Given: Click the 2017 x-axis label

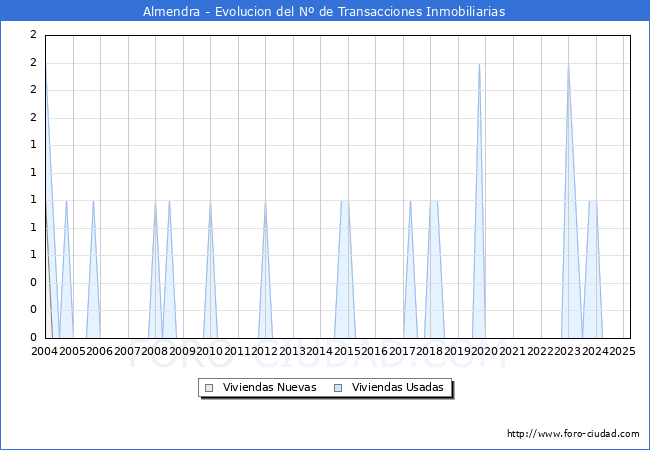Looking at the screenshot, I should [403, 351].
